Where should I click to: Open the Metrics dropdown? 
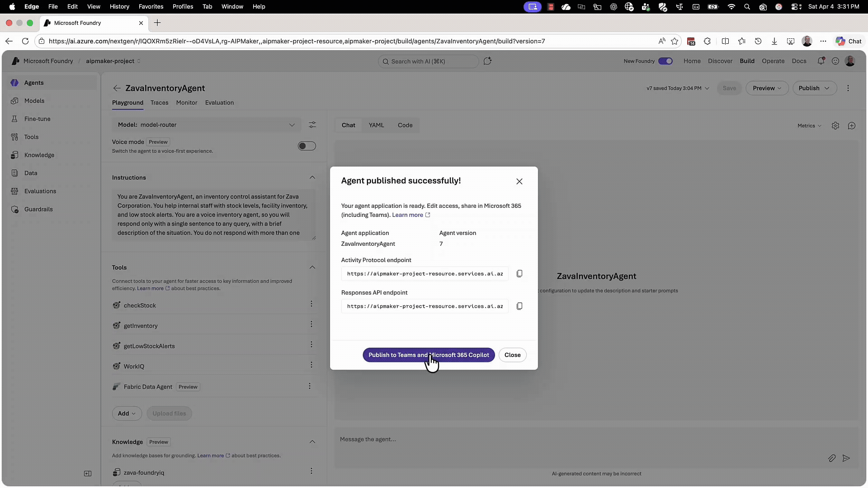point(809,126)
